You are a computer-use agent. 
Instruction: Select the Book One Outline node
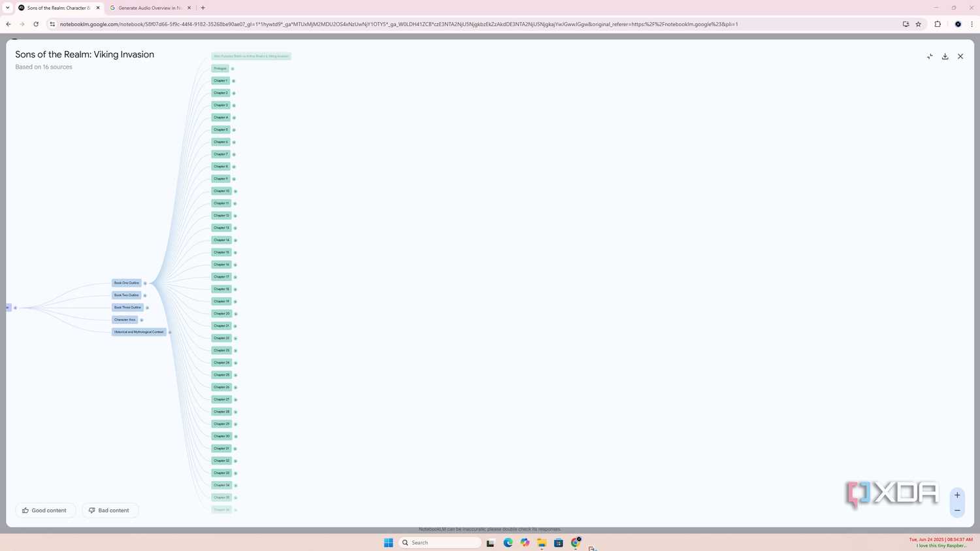click(127, 283)
